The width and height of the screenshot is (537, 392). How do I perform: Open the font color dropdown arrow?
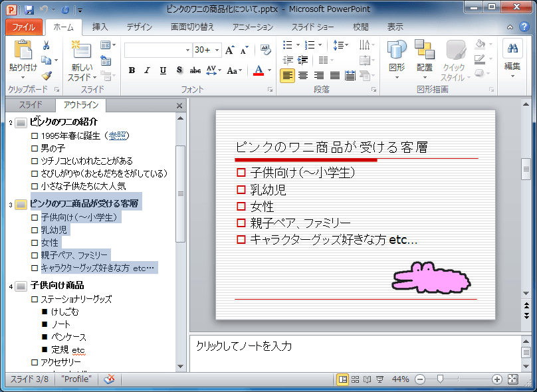[x=270, y=70]
